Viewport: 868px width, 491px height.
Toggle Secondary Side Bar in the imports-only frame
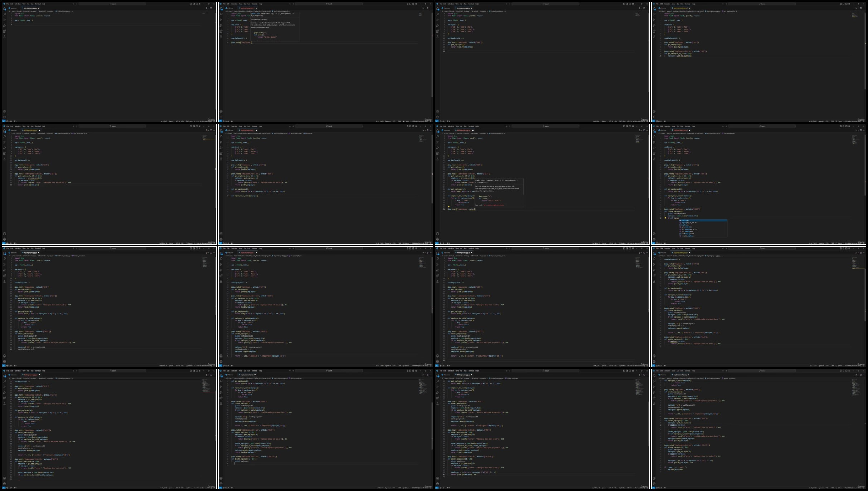[x=197, y=4]
